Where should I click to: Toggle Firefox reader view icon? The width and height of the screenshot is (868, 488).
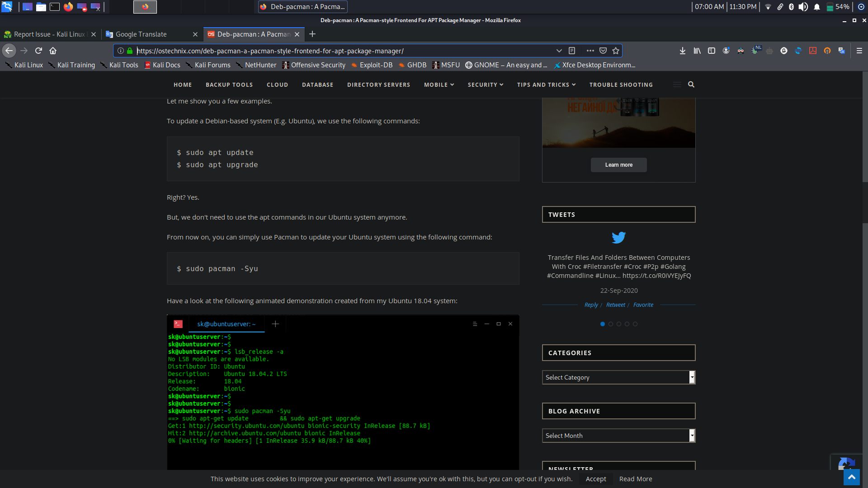572,51
